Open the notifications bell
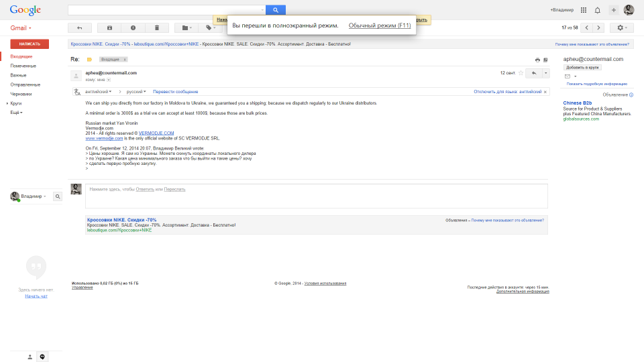This screenshot has width=644, height=362. pyautogui.click(x=597, y=10)
